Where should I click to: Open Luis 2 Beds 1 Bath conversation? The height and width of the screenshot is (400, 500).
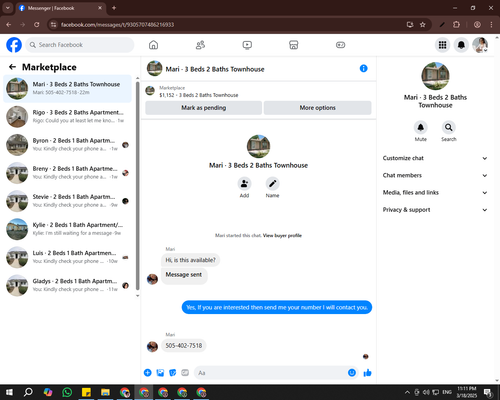68,257
